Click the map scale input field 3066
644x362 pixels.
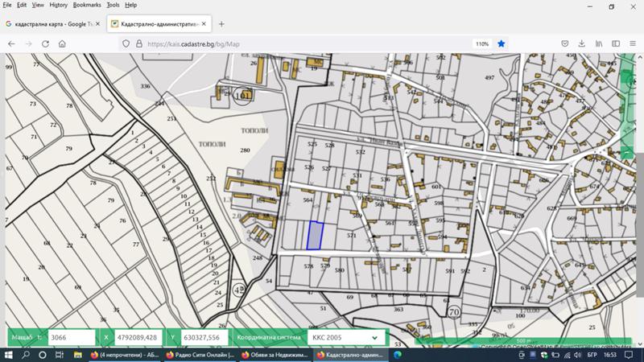[71, 338]
